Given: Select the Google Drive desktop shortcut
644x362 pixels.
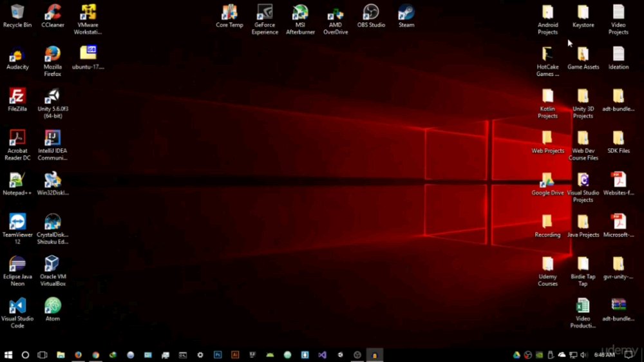Looking at the screenshot, I should pyautogui.click(x=547, y=184).
